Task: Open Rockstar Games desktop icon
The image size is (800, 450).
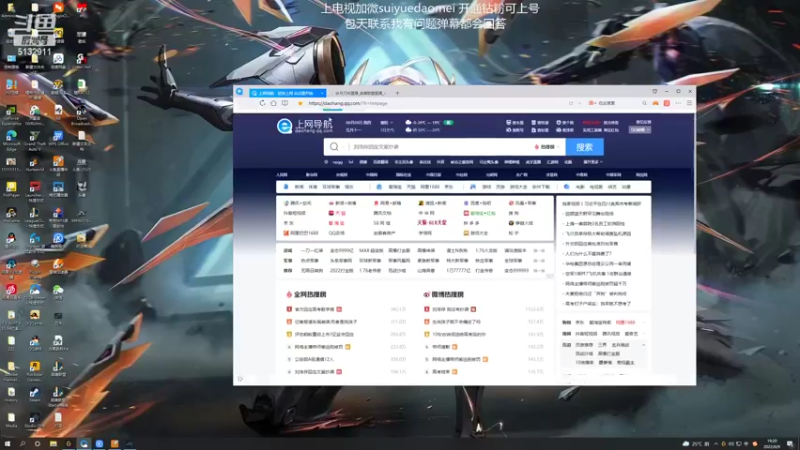Action: click(34, 371)
